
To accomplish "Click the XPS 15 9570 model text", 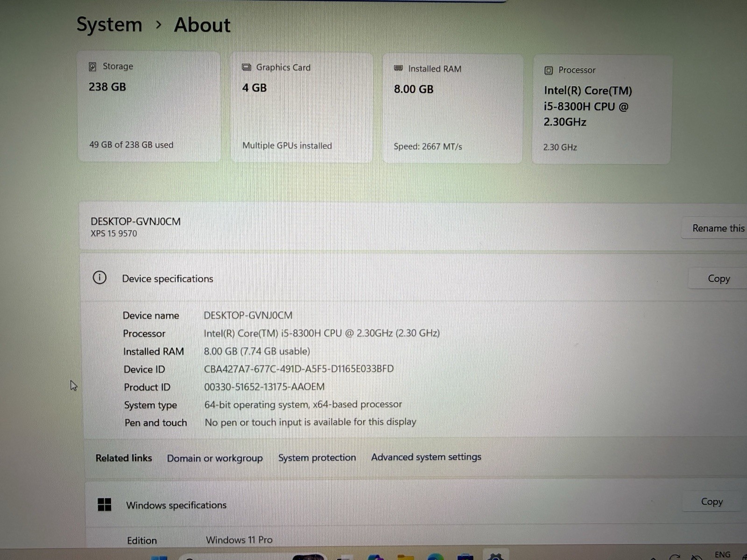I will tap(113, 233).
